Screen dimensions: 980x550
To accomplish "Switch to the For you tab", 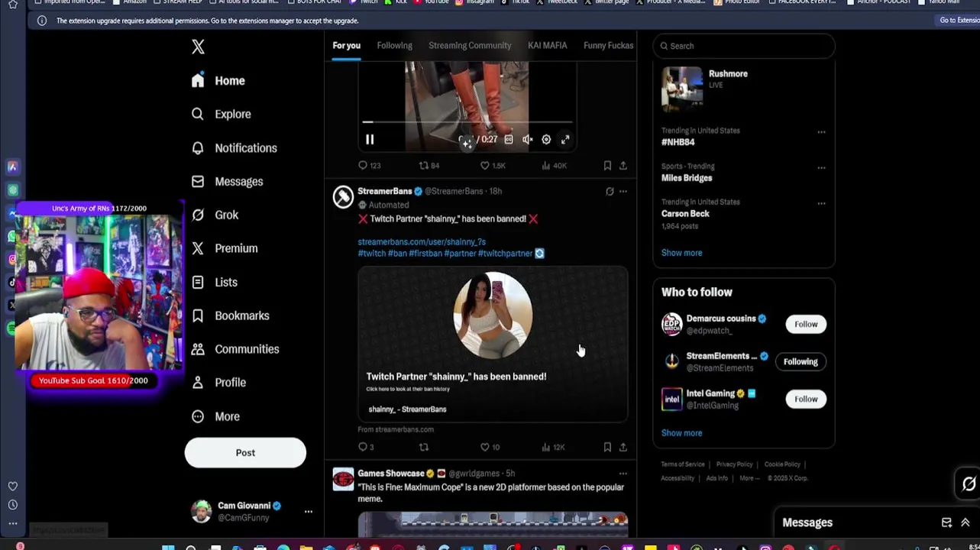I will [x=346, y=45].
